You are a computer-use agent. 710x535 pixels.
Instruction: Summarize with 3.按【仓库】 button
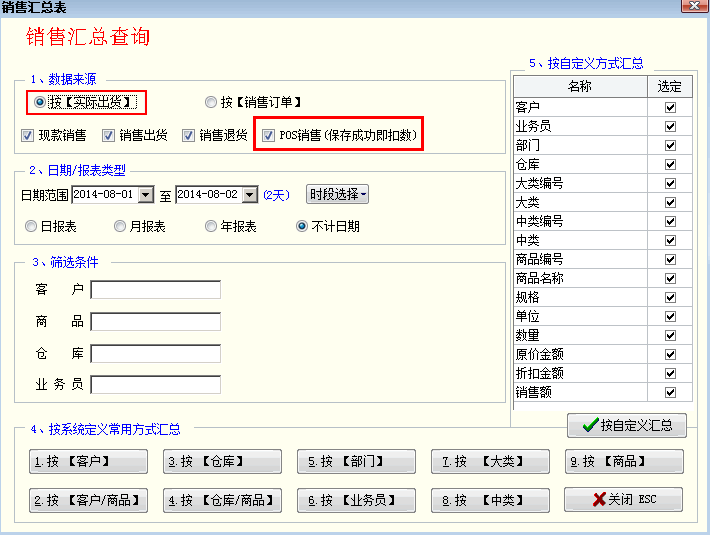tap(222, 462)
